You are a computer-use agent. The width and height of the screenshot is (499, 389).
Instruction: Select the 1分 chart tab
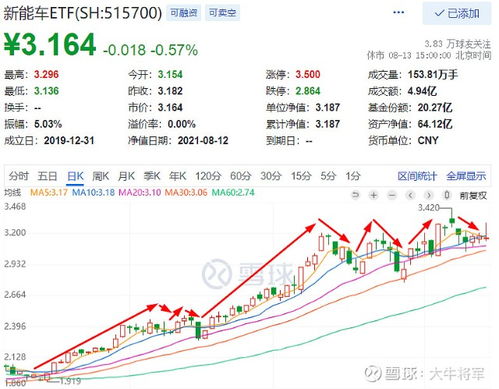[353, 176]
